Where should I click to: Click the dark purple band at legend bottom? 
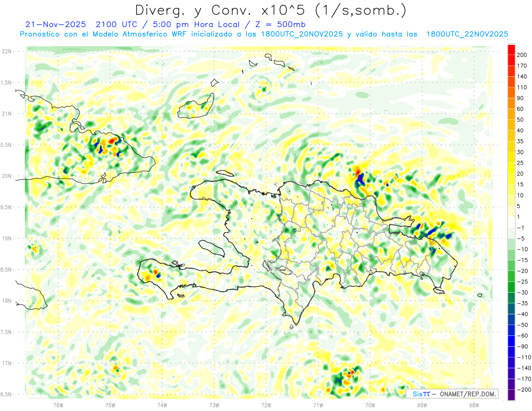511,395
